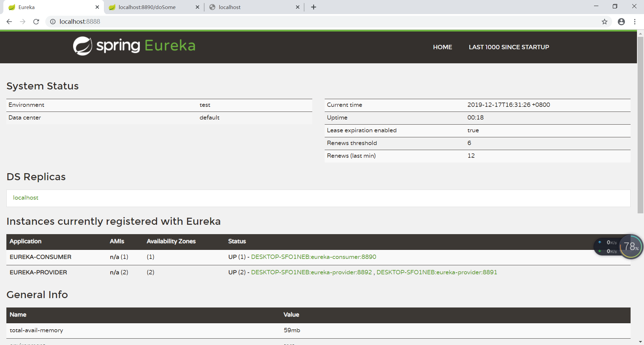Click Instances currently registered with Eureka heading
Image resolution: width=644 pixels, height=345 pixels.
(113, 221)
